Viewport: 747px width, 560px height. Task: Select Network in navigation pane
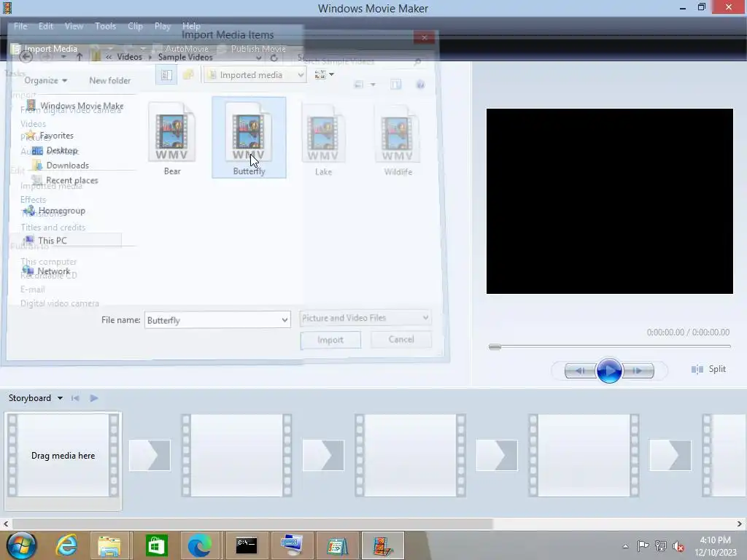pyautogui.click(x=53, y=271)
